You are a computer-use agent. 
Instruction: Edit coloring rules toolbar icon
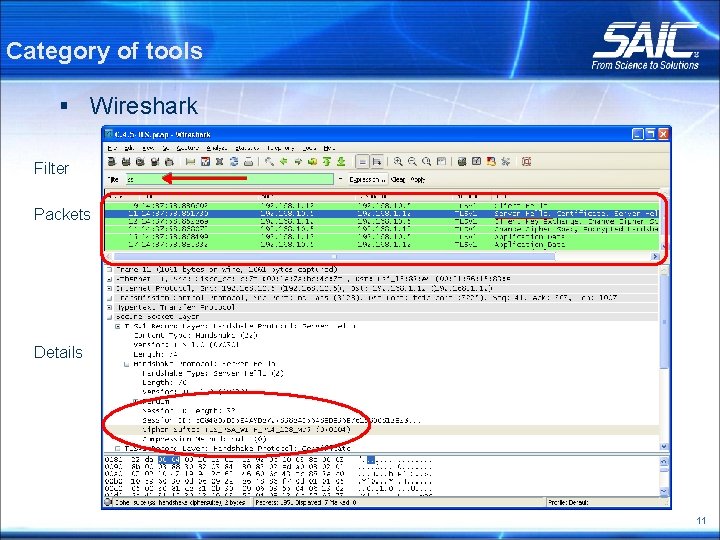click(x=491, y=162)
